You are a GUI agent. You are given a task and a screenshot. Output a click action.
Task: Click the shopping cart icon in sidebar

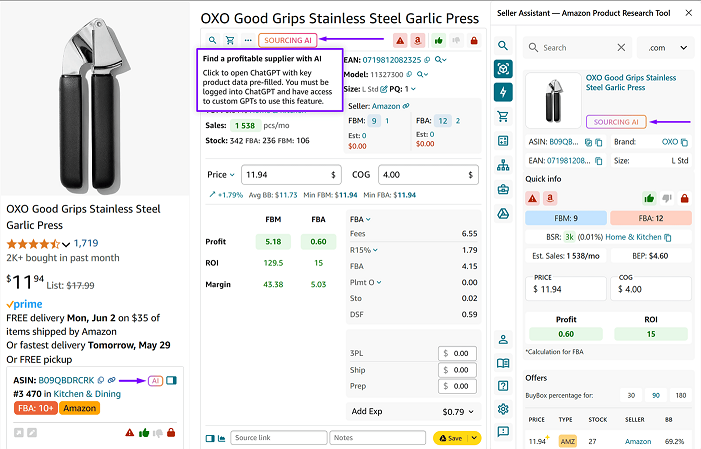(503, 117)
